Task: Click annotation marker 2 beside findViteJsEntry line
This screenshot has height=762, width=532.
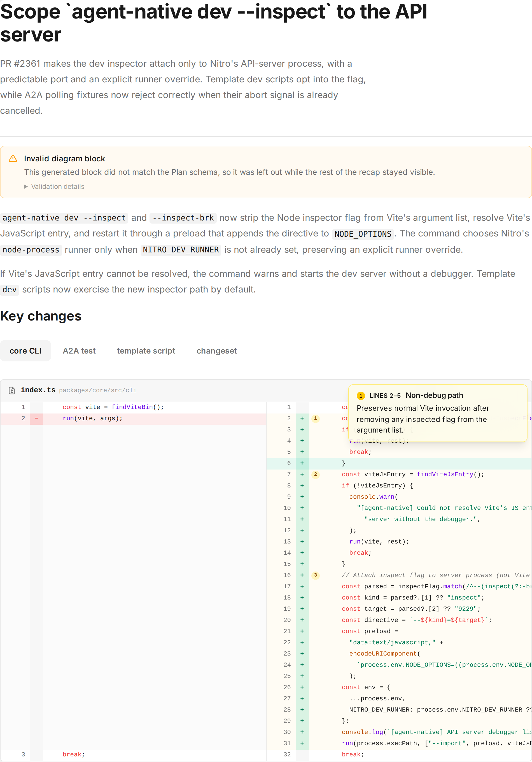Action: pos(315,474)
